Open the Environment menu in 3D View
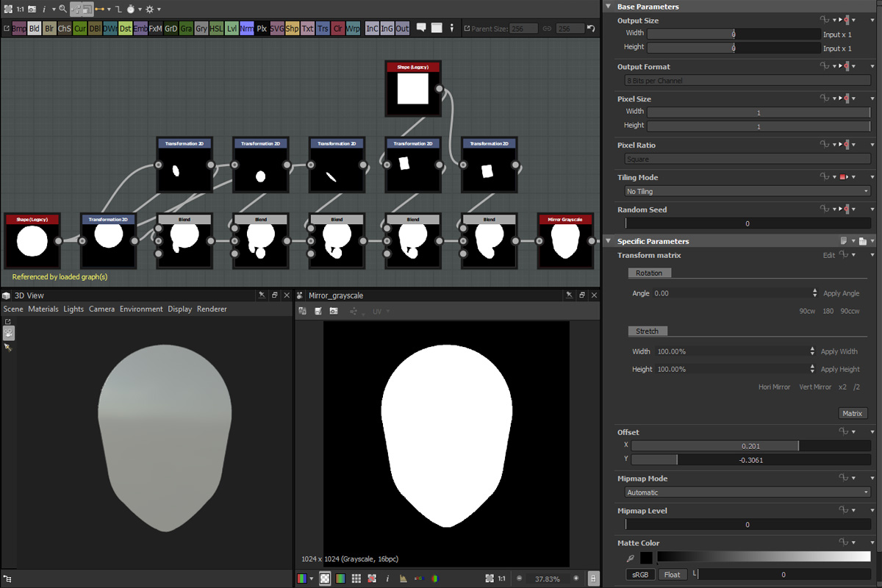882x588 pixels. pos(141,309)
